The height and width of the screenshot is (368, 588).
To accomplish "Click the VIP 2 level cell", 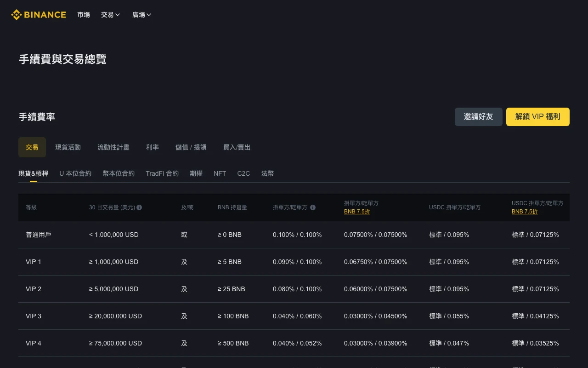I will click(x=34, y=289).
